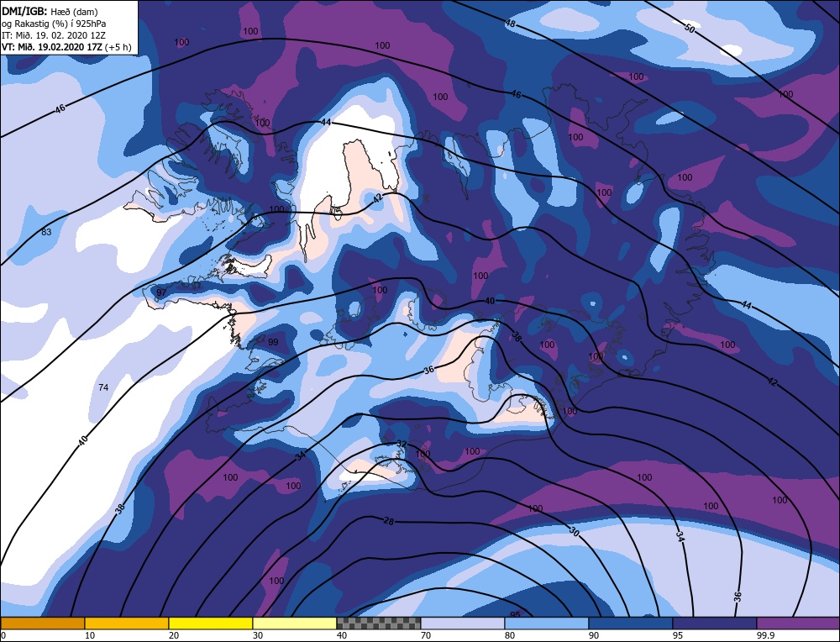
Task: Click the contour label "48"
Action: pos(510,24)
